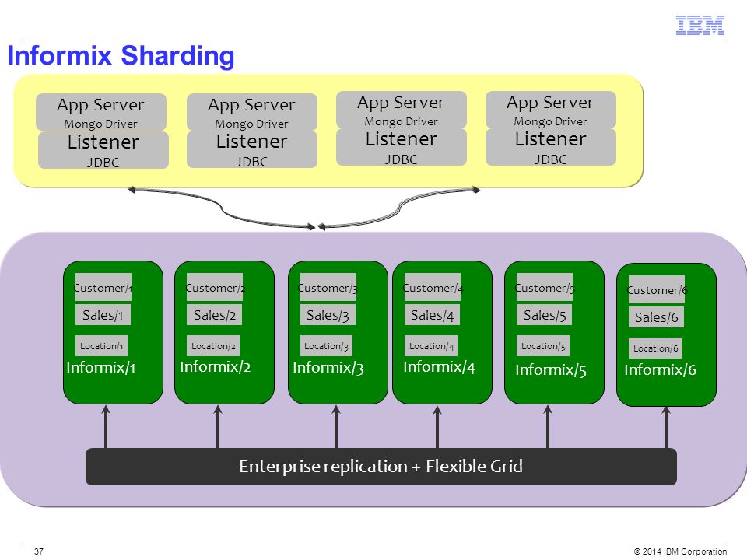Click the Location/6 table box

click(655, 348)
